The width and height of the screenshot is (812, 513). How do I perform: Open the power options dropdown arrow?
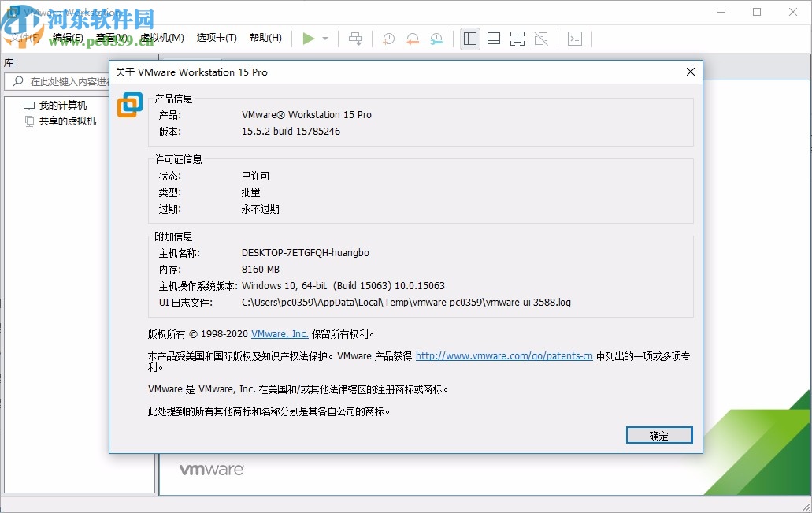coord(323,38)
